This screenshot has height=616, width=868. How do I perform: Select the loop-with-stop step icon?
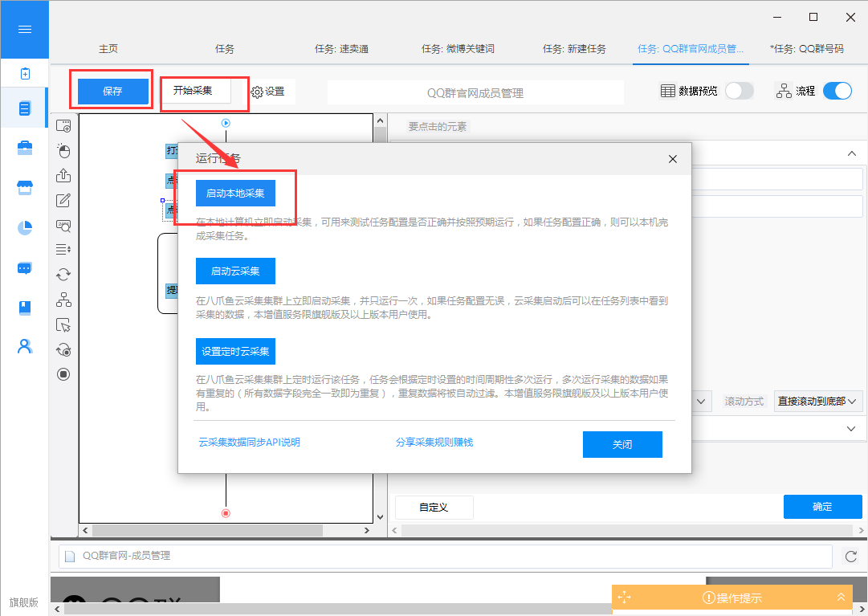pyautogui.click(x=63, y=350)
